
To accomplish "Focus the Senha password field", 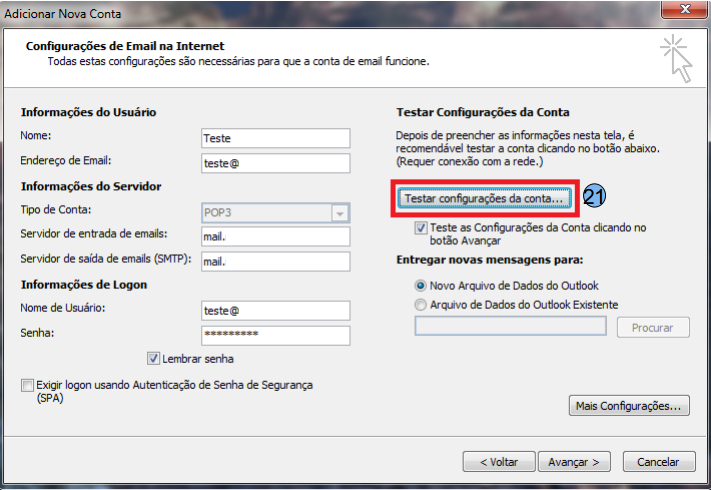I will pyautogui.click(x=274, y=335).
